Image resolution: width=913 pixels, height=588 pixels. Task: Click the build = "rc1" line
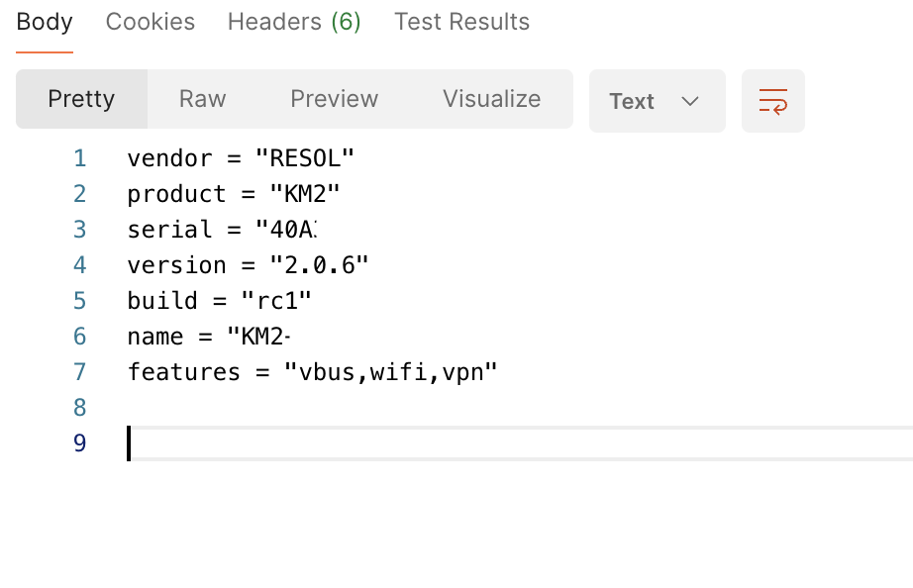click(220, 301)
